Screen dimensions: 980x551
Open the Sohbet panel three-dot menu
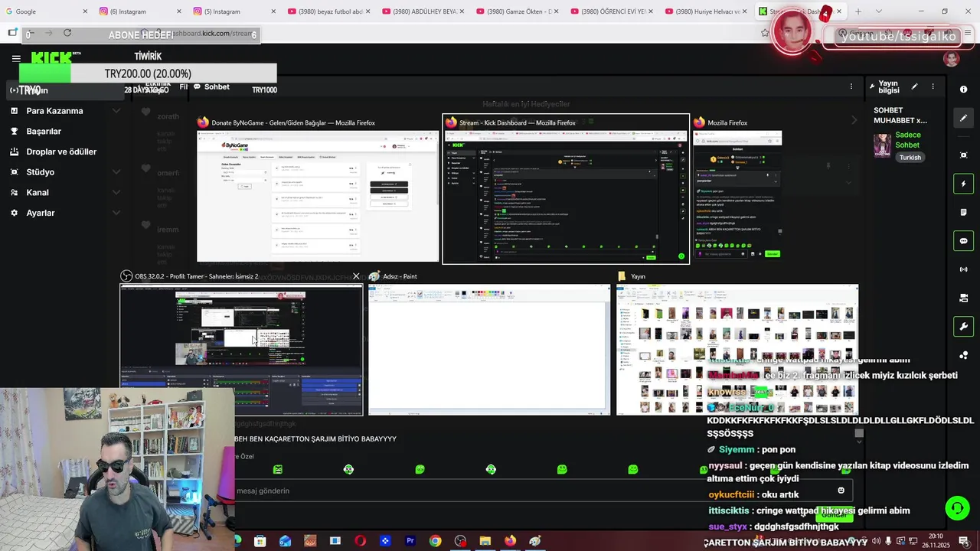pos(851,86)
